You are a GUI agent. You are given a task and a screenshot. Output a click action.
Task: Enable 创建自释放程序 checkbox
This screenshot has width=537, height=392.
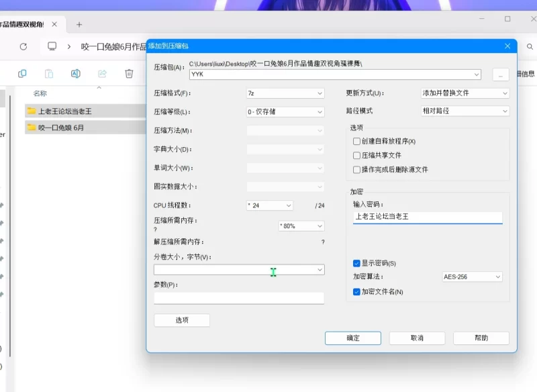(x=357, y=142)
